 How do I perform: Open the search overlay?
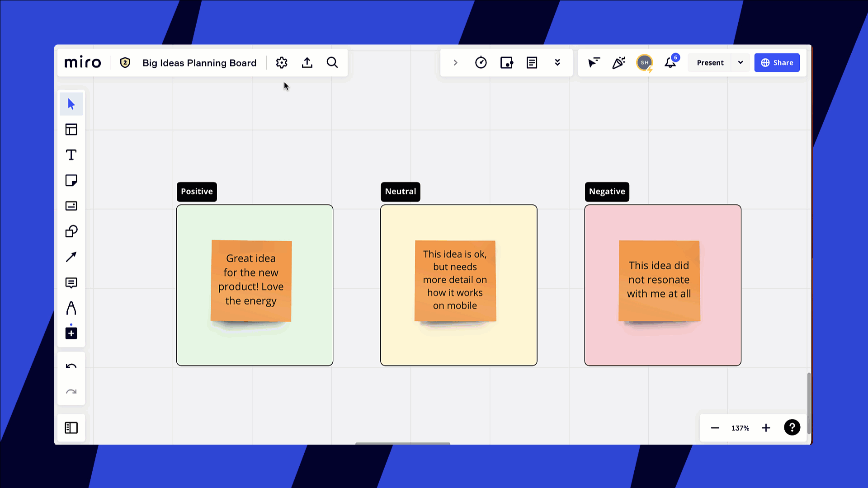click(333, 62)
